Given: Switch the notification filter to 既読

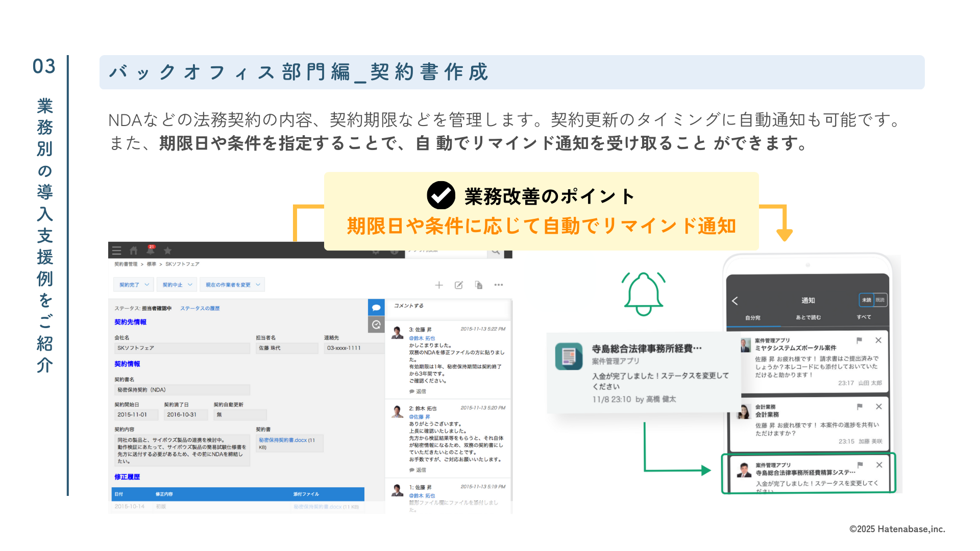Looking at the screenshot, I should click(881, 300).
